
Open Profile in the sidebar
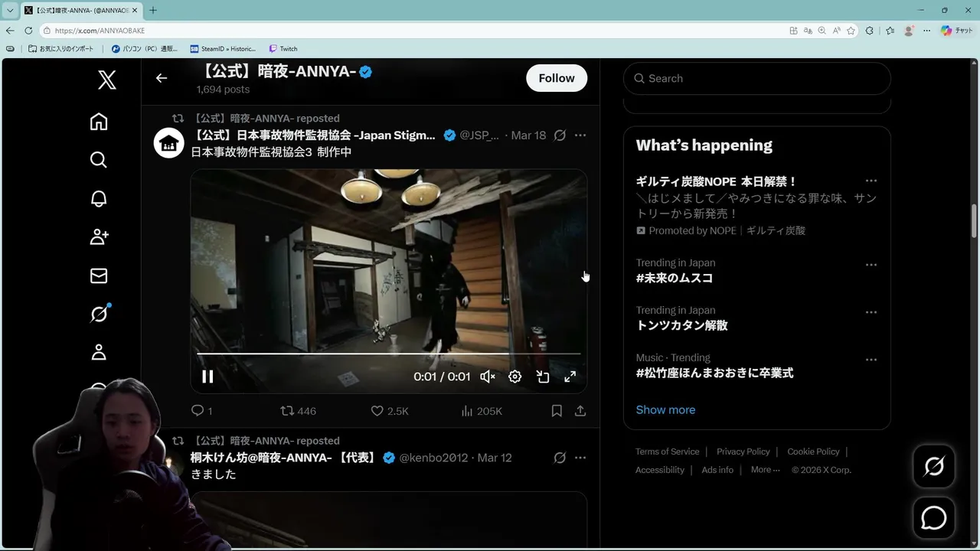coord(99,352)
